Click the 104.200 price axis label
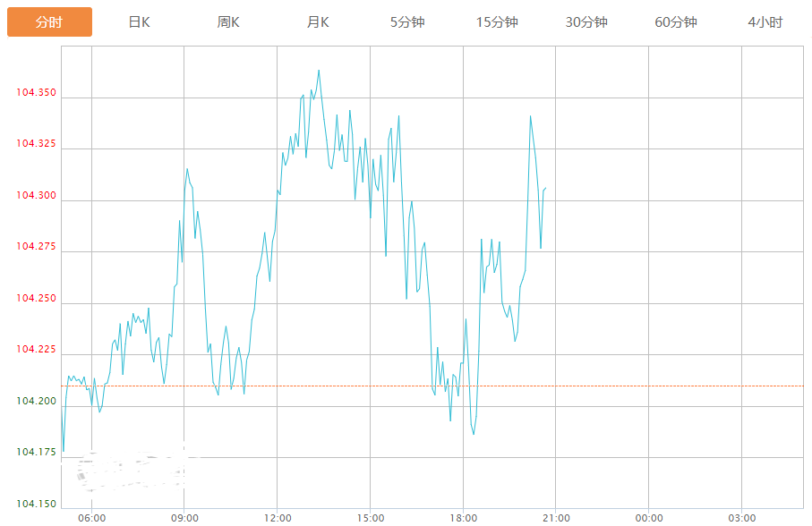Image resolution: width=812 pixels, height=526 pixels. (x=36, y=401)
